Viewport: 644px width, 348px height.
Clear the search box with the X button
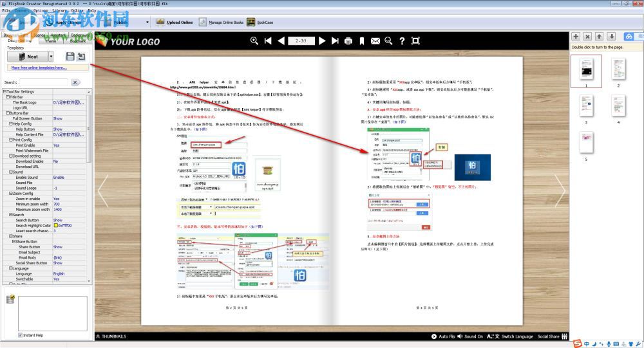[75, 82]
